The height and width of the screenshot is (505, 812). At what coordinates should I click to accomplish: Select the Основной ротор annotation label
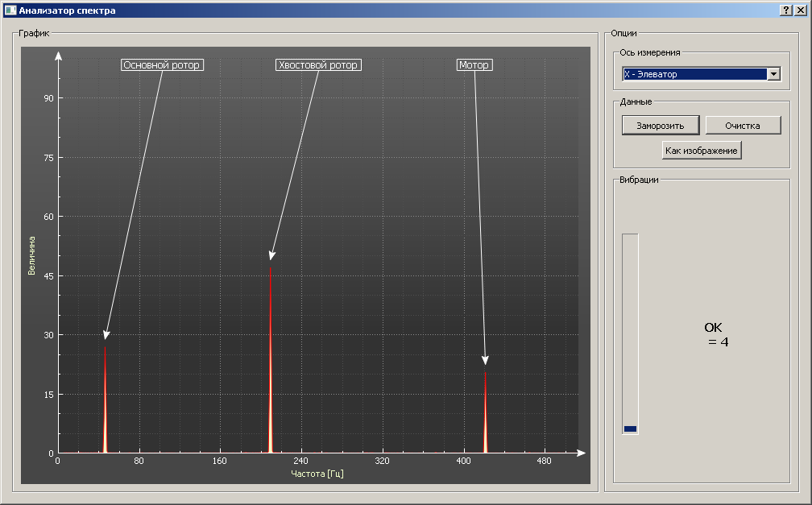point(161,65)
